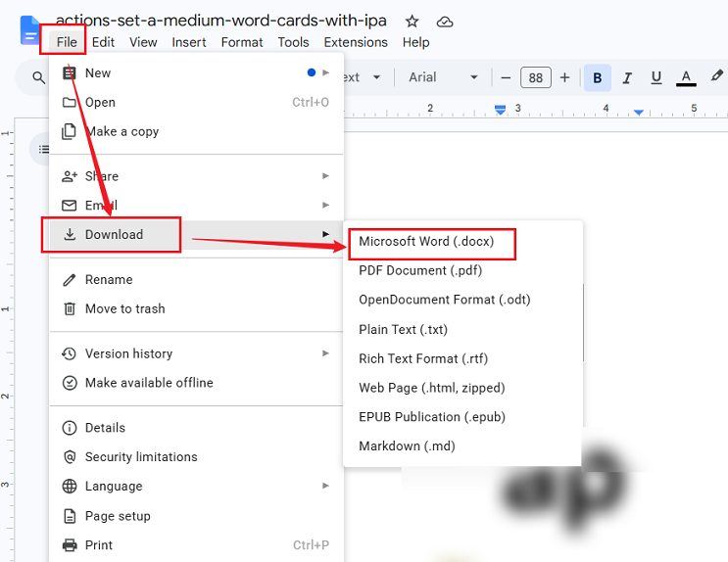Increase font size with the plus button
Screen dimensions: 728x562
[x=564, y=77]
